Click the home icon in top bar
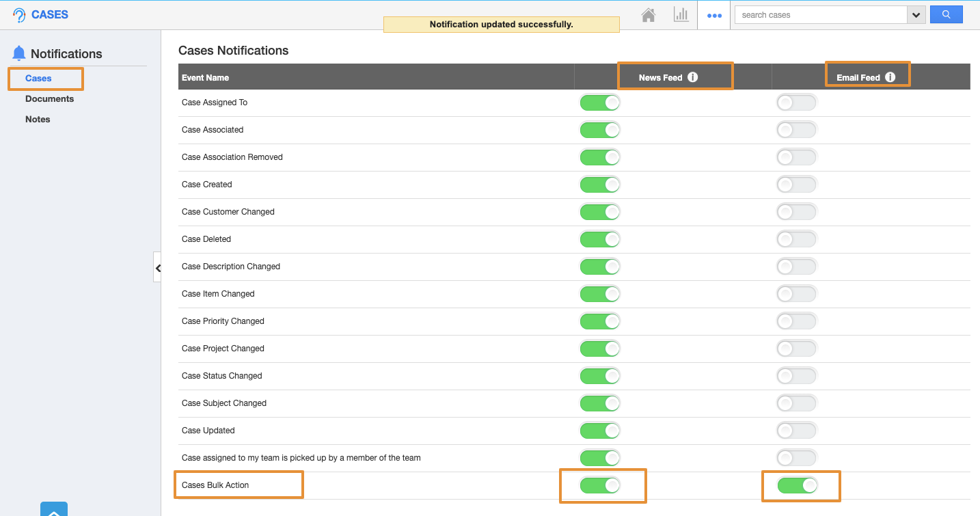 [649, 15]
